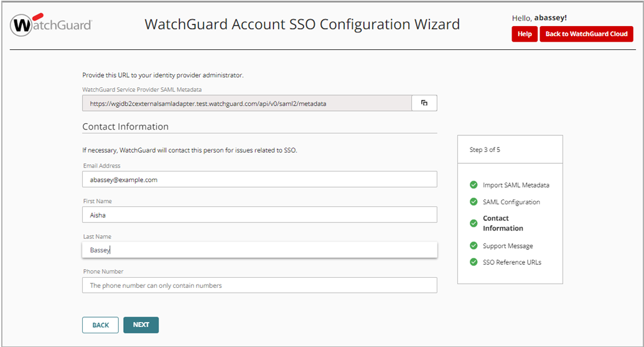Open the SAML Configuration step

pos(511,202)
